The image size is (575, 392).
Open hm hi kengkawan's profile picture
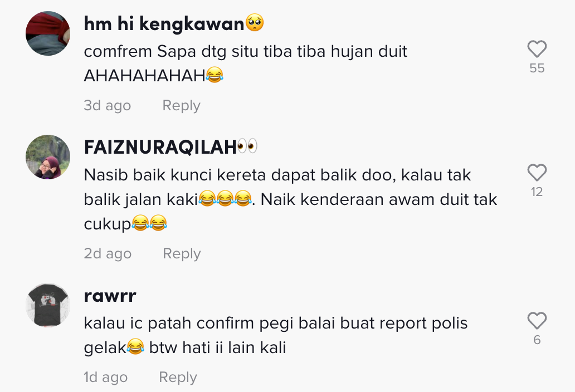48,33
